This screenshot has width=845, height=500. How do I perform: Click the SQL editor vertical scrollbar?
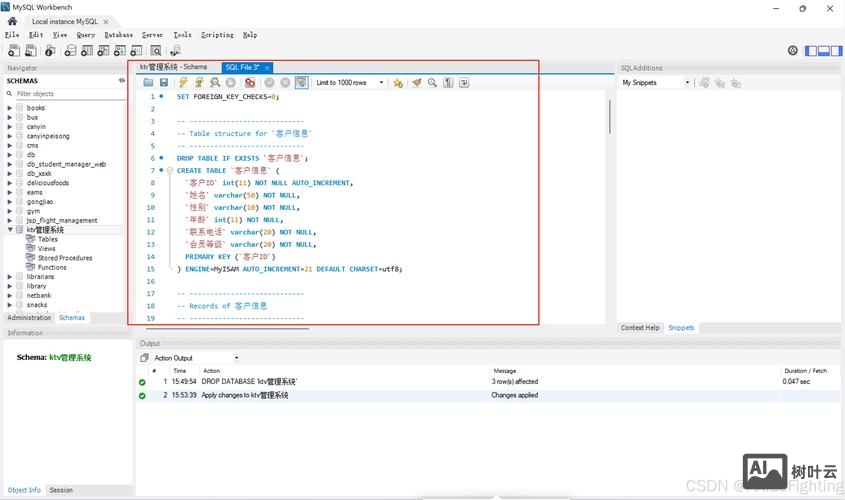[609, 116]
